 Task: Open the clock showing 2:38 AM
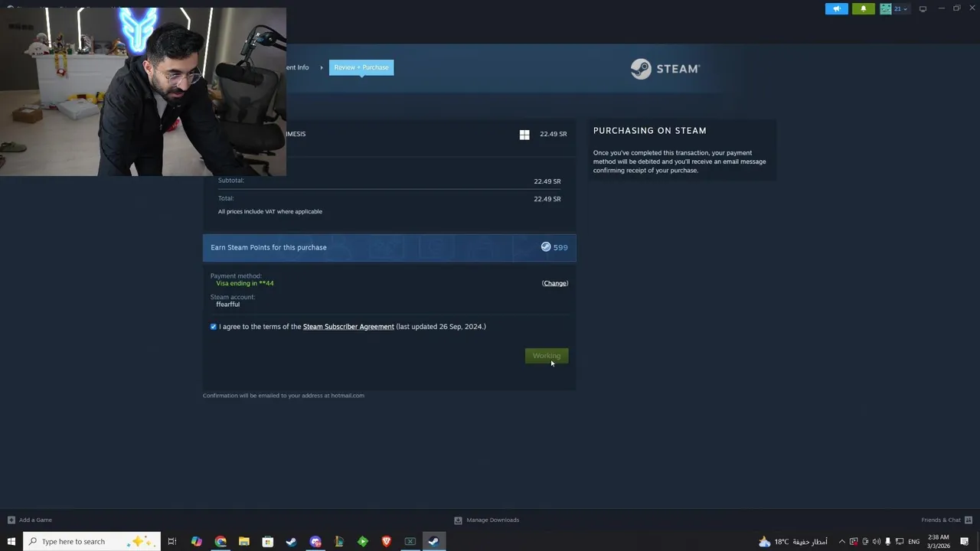tap(939, 542)
